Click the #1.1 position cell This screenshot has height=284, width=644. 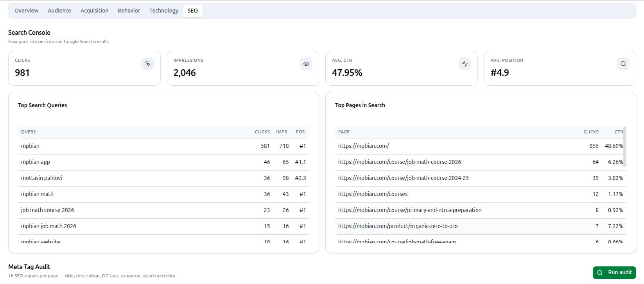[300, 162]
